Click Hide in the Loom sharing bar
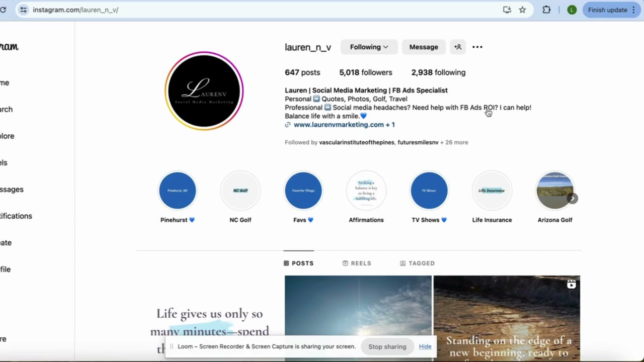Image resolution: width=644 pixels, height=362 pixels. [425, 346]
